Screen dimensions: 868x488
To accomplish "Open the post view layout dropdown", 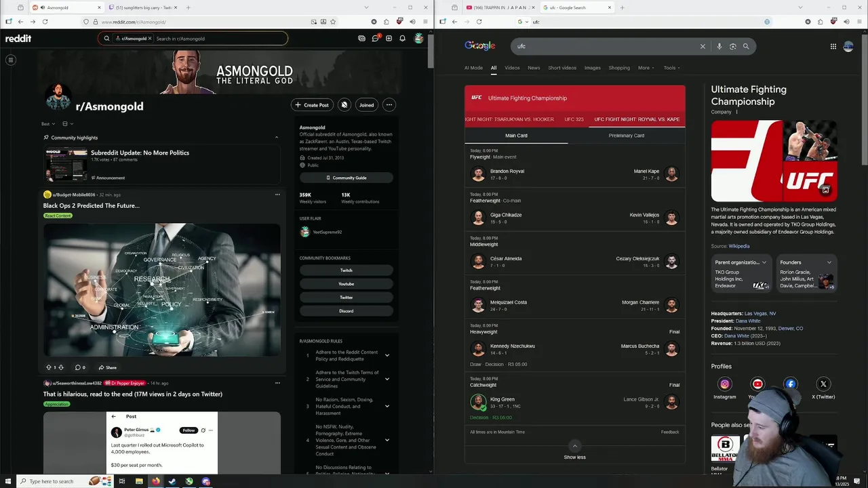I will pyautogui.click(x=67, y=124).
